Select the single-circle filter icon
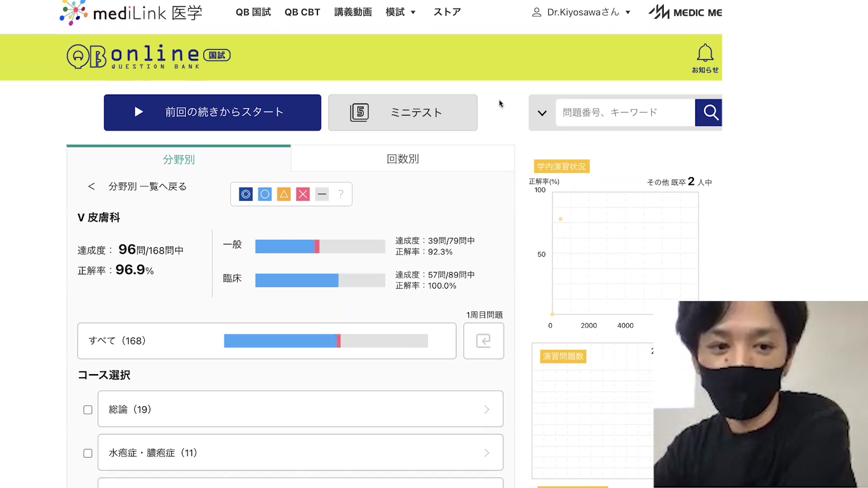868x488 pixels. pyautogui.click(x=265, y=194)
